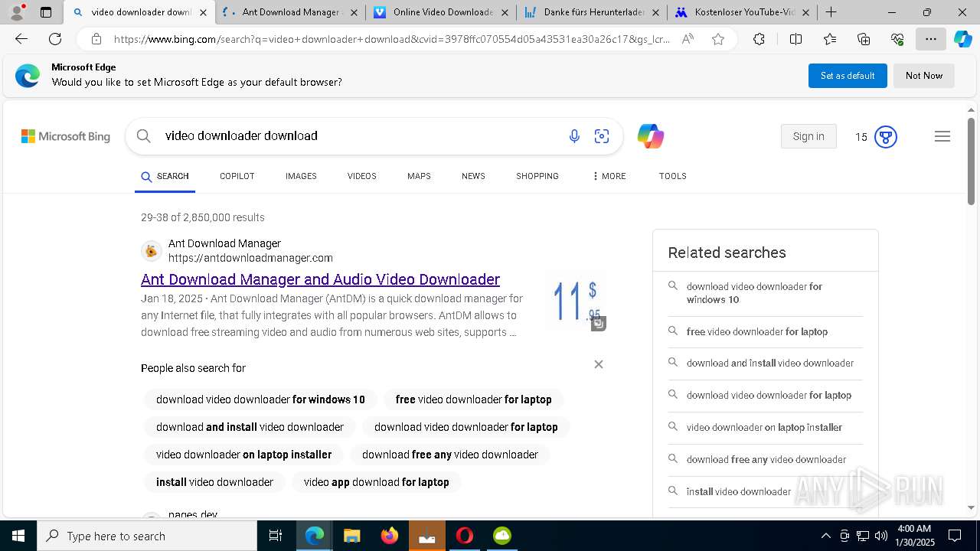Click the browser address bar

390,39
